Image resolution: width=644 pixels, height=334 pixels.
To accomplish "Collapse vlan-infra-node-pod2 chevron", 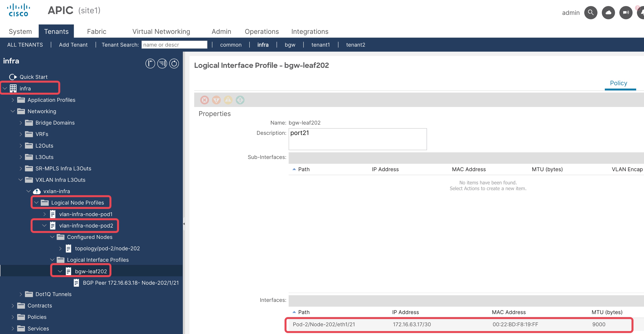I will [x=44, y=226].
